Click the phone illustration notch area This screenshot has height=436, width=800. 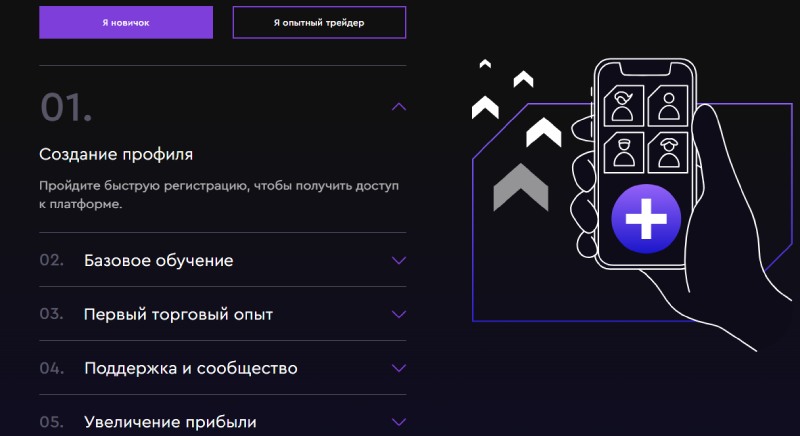point(645,69)
